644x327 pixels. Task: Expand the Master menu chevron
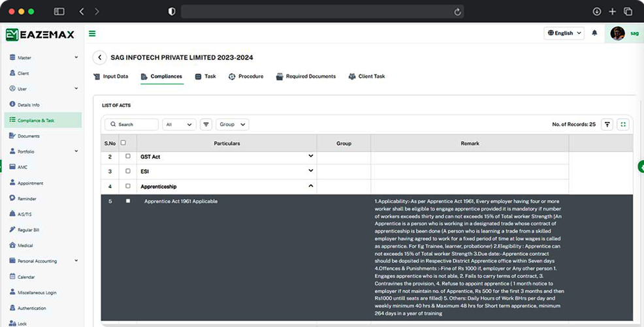coord(76,57)
